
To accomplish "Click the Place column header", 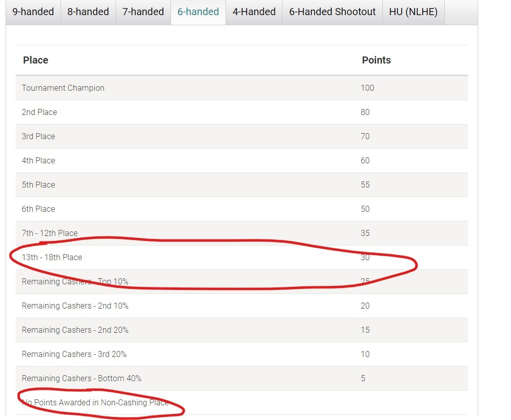I will [x=35, y=60].
